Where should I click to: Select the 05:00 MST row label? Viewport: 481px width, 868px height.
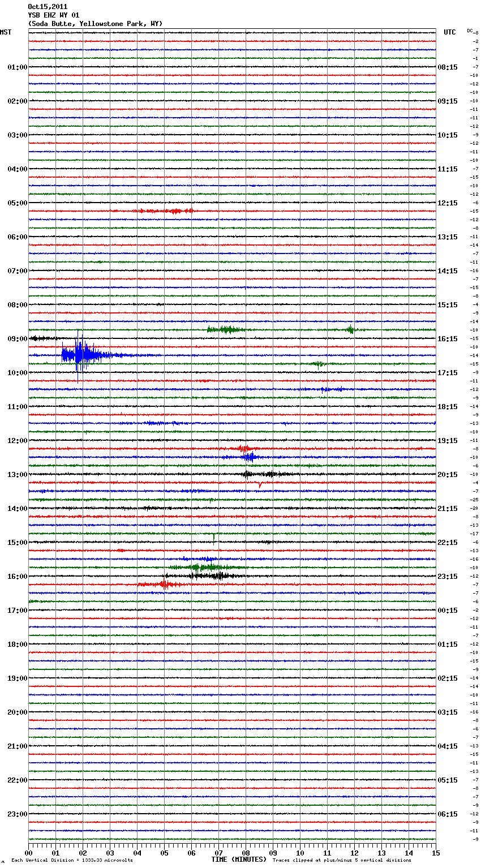[x=18, y=203]
